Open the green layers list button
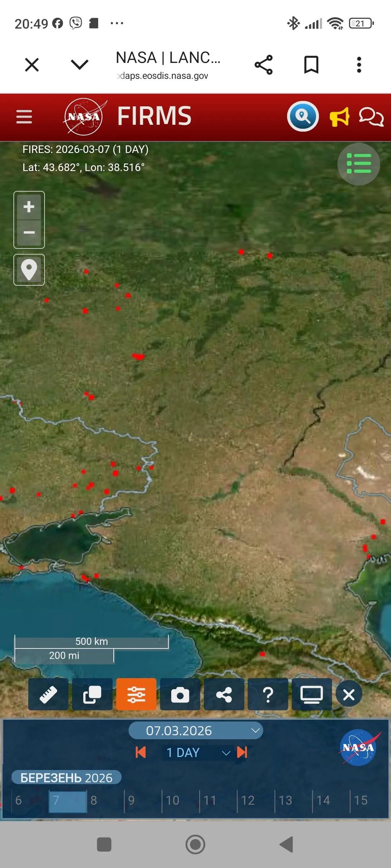Image resolution: width=391 pixels, height=868 pixels. point(359,164)
